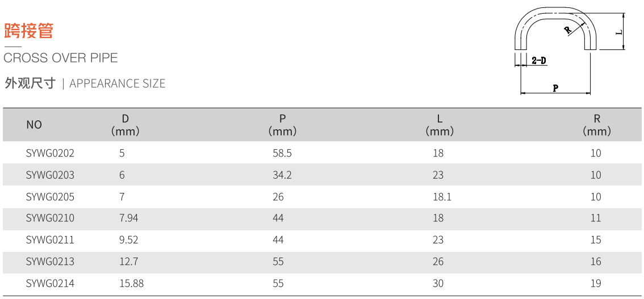644x299 pixels.
Task: Click the orange 跨接管 title
Action: [x=29, y=31]
